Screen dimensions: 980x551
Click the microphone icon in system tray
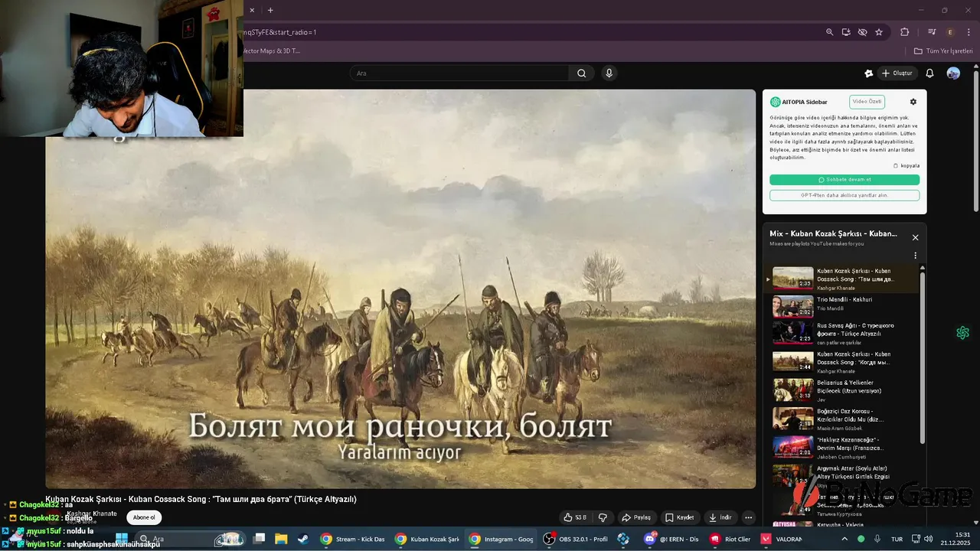[x=877, y=539]
